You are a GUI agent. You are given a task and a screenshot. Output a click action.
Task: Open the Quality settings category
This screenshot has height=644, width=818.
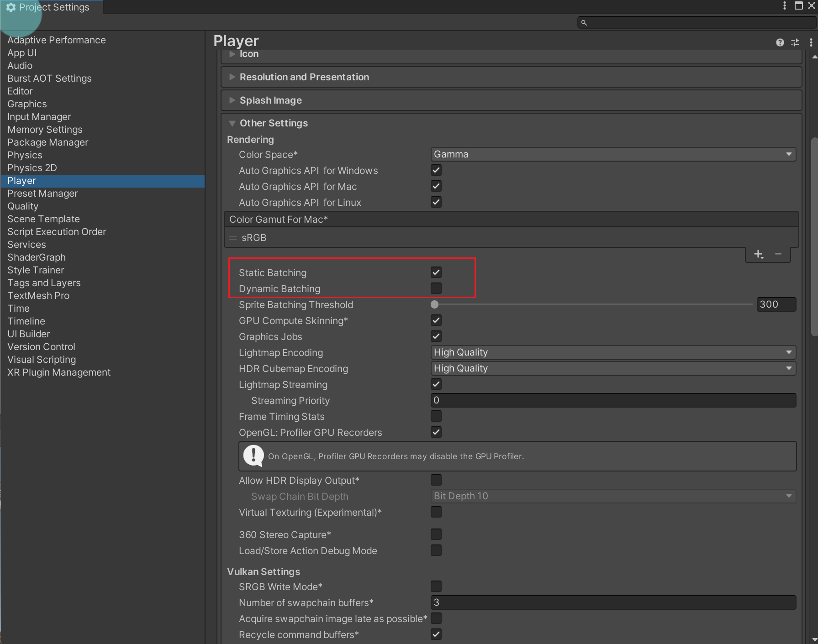pyautogui.click(x=23, y=206)
